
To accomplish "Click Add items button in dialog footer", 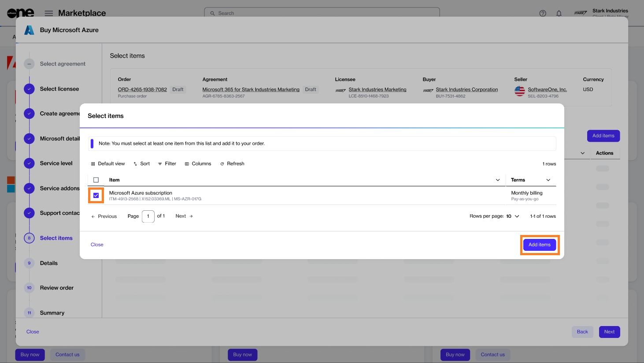I will (539, 245).
